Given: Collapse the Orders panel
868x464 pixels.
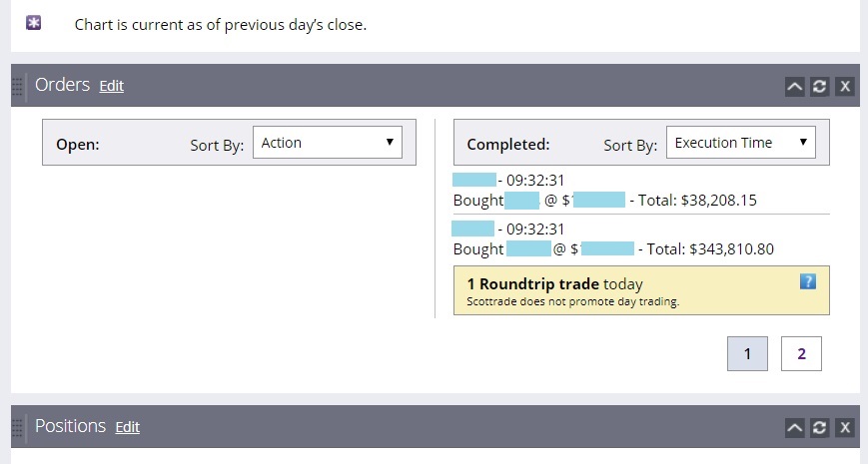Looking at the screenshot, I should [795, 87].
